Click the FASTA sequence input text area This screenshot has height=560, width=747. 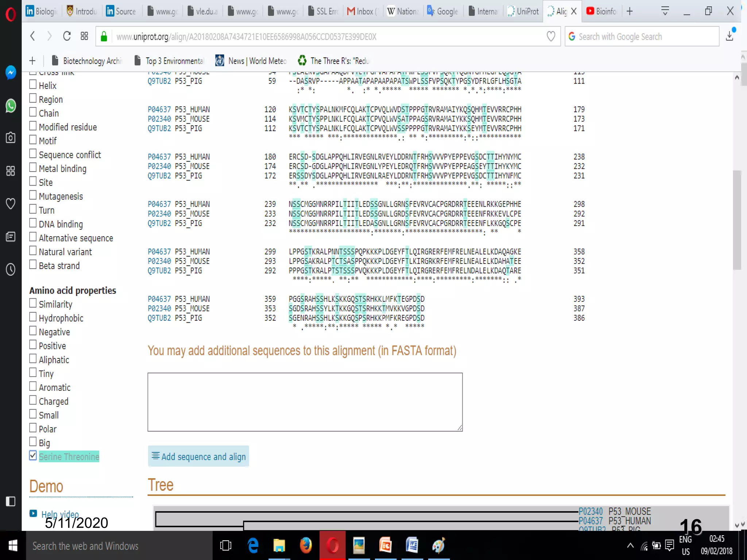coord(305,402)
